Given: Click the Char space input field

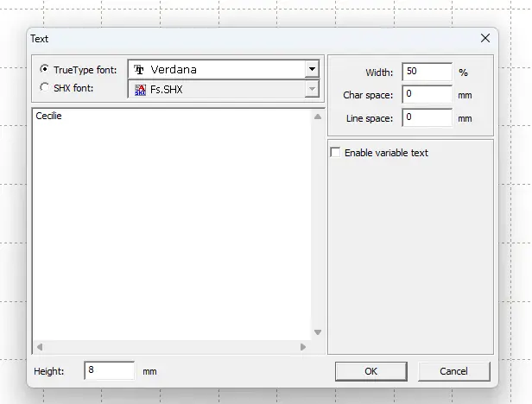Looking at the screenshot, I should coord(427,94).
